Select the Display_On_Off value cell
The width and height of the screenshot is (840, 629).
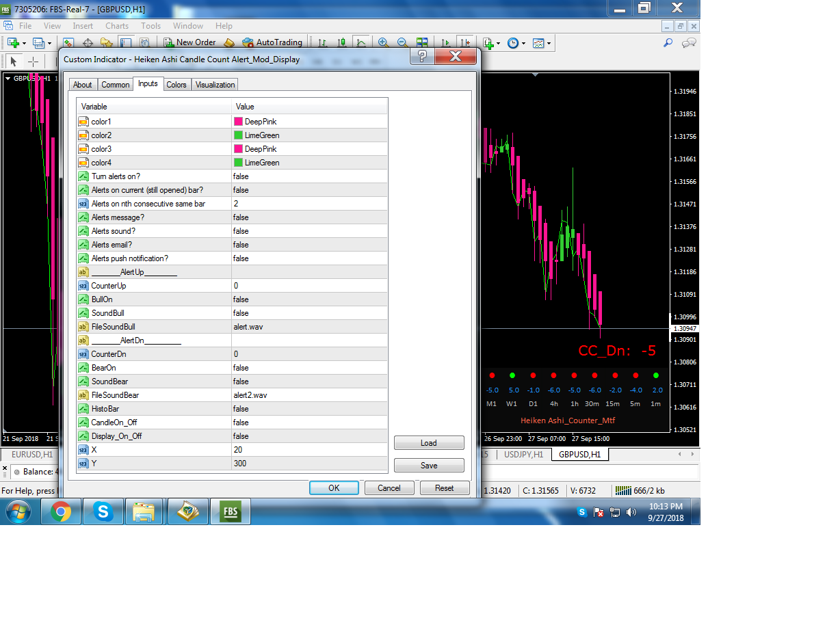[x=310, y=436]
